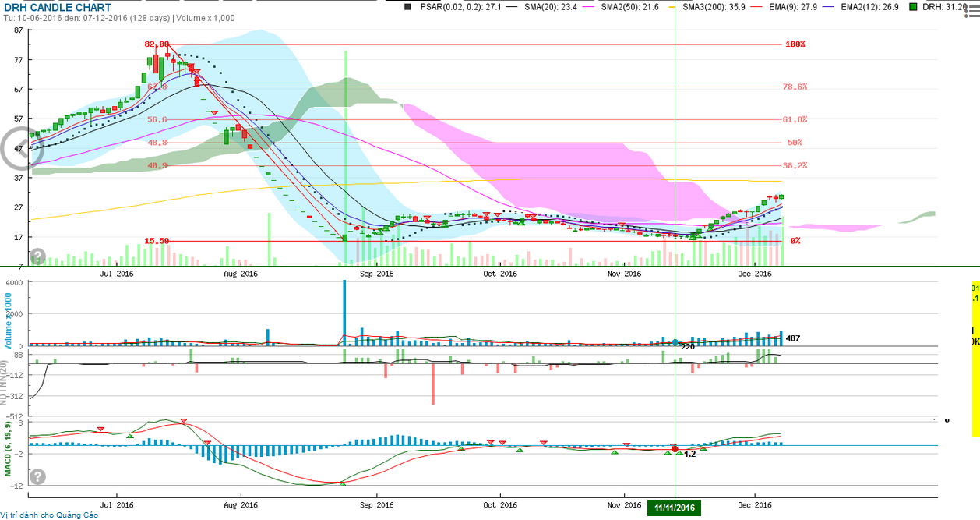Screen dimensions: 980x520
Task: Click the 15.50 low price label
Action: pyautogui.click(x=157, y=241)
